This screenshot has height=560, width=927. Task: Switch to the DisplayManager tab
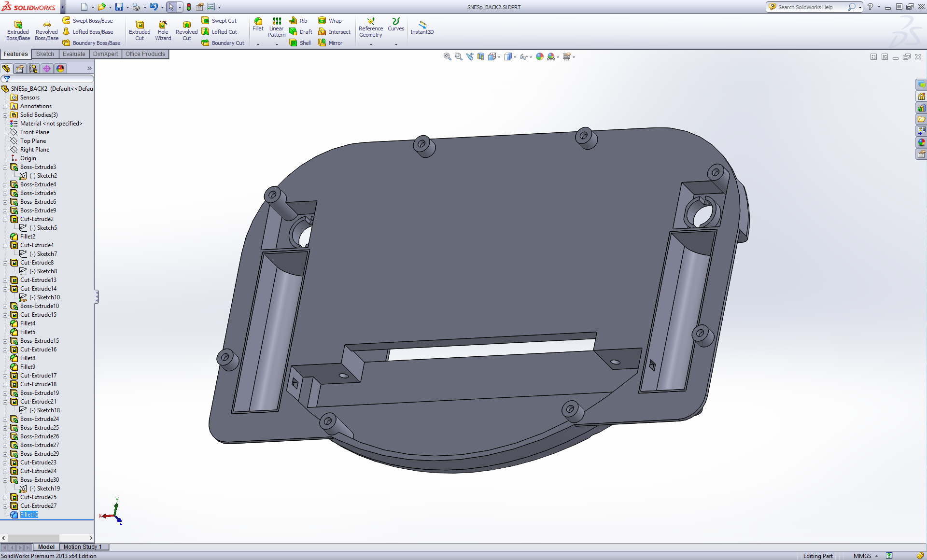[x=60, y=69]
